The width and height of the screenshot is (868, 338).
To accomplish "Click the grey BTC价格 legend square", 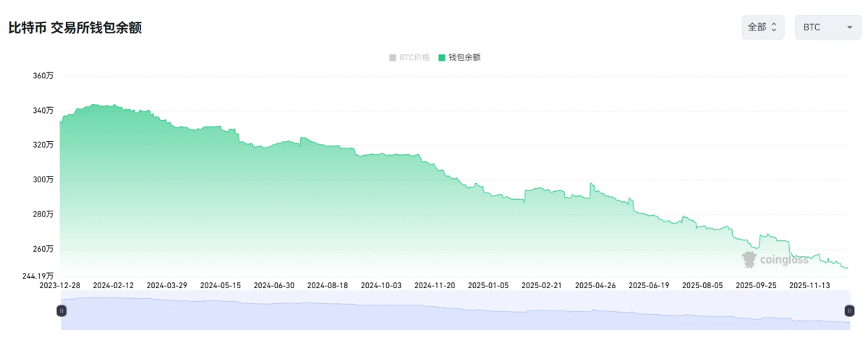I will point(393,57).
